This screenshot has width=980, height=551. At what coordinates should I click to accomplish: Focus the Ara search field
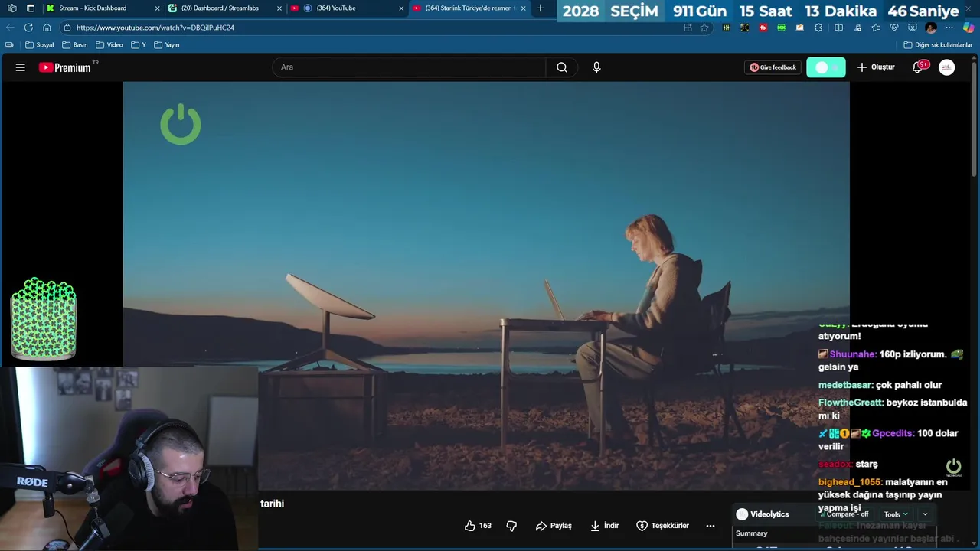point(410,67)
